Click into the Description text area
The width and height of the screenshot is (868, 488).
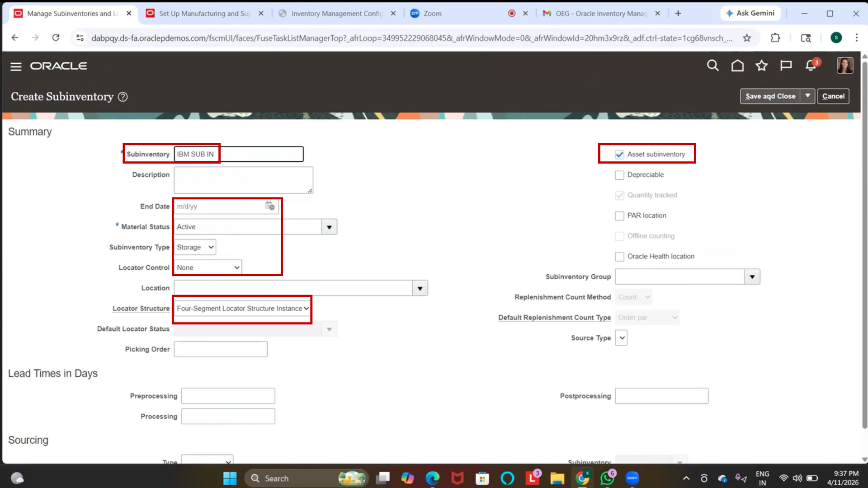[243, 180]
